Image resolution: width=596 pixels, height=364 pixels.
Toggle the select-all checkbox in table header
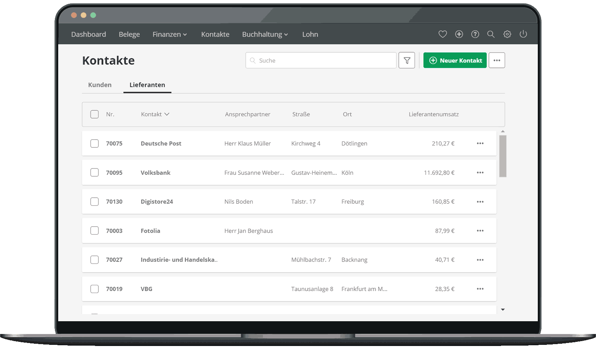tap(95, 114)
